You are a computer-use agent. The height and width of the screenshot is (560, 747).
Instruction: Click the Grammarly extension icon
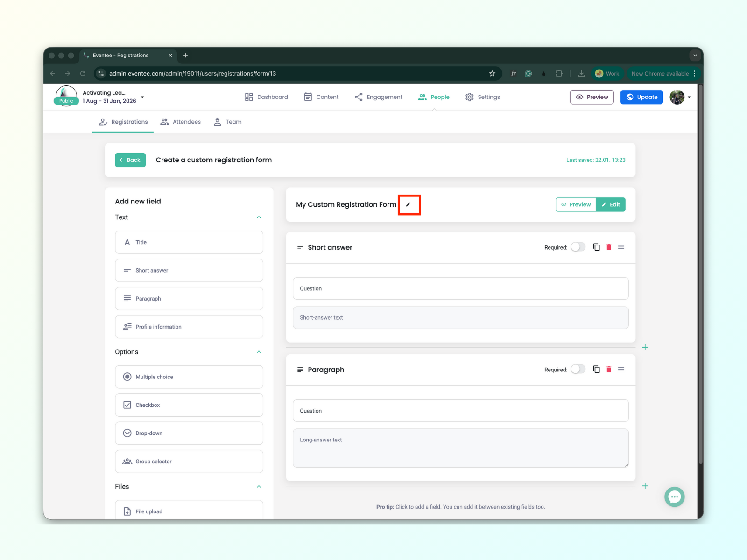tap(529, 73)
